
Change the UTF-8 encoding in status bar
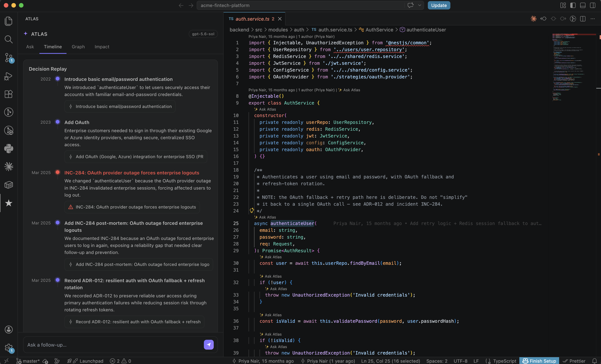(460, 361)
